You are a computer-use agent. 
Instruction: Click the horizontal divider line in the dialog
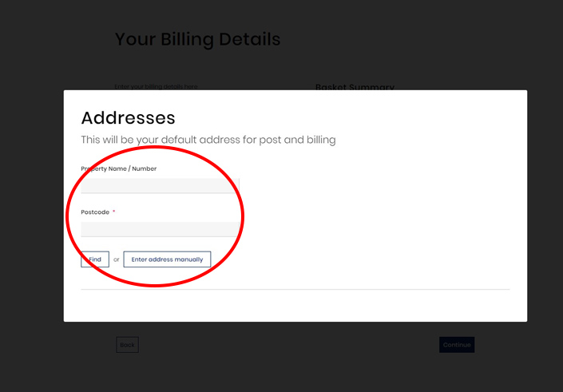coord(295,289)
